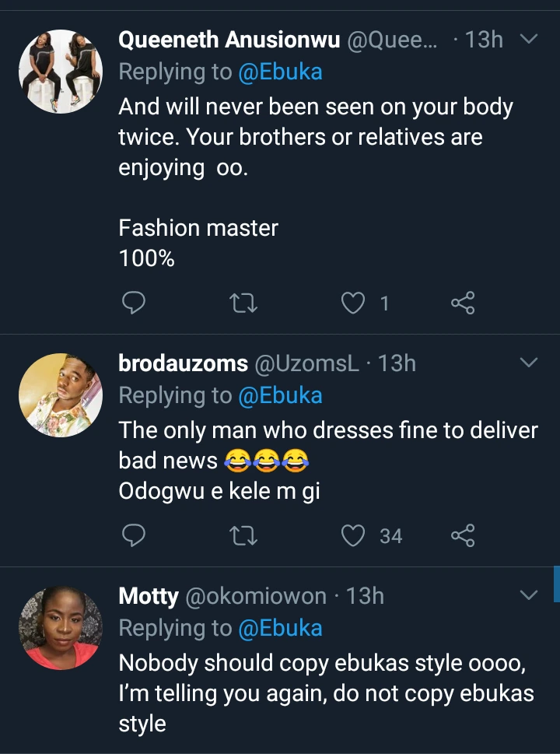Open options chevron on Queeneth's tweet
Image resolution: width=560 pixels, height=754 pixels.
pyautogui.click(x=528, y=39)
